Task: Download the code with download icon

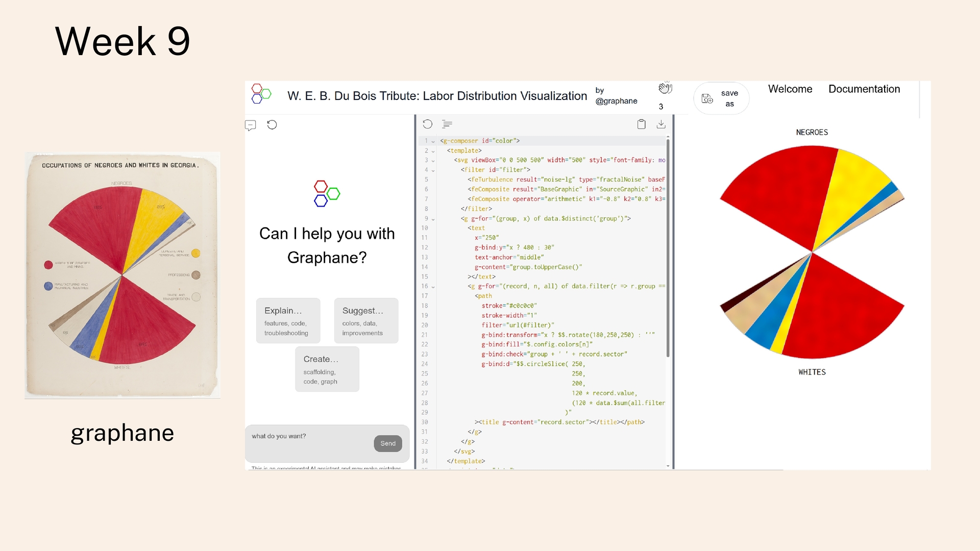Action: pyautogui.click(x=661, y=124)
